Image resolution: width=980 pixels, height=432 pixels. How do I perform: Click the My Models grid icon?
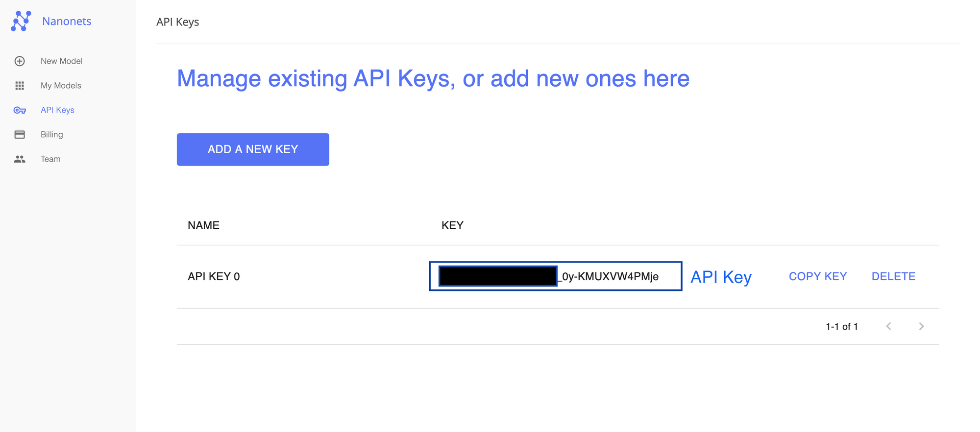pos(20,86)
